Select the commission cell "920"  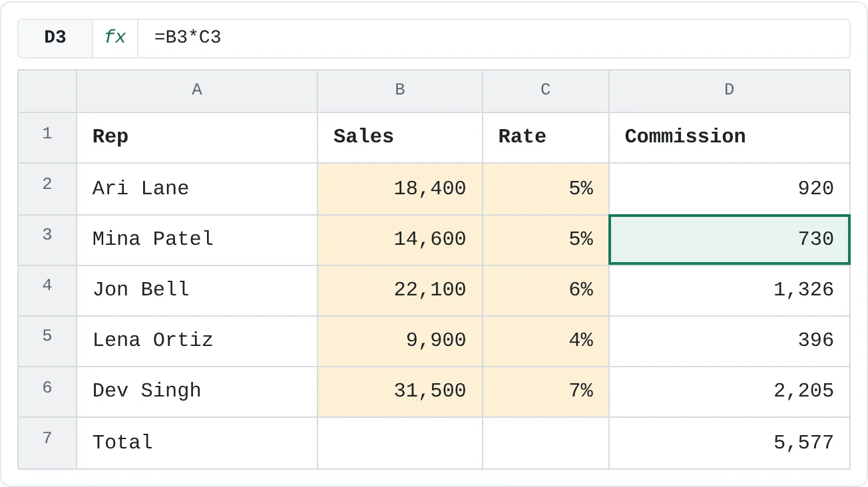point(730,189)
